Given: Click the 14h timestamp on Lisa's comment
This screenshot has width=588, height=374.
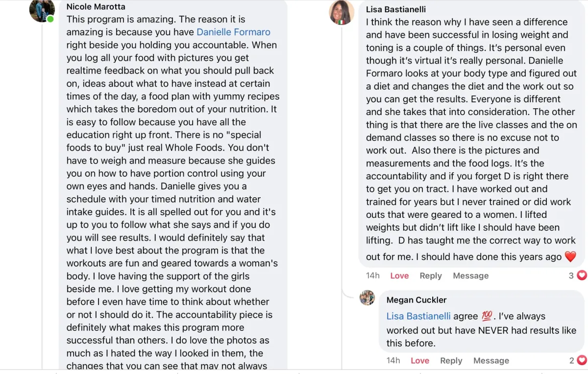Looking at the screenshot, I should point(373,276).
